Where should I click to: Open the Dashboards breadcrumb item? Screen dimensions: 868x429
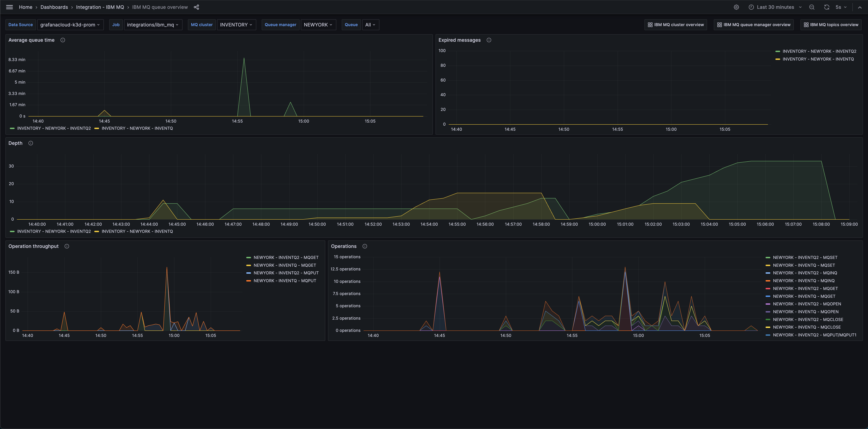[x=54, y=7]
